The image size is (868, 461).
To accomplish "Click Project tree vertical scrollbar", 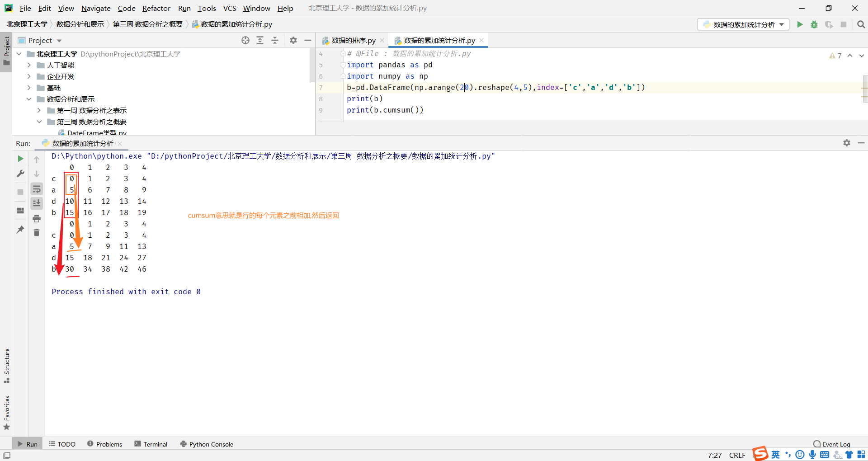I will tap(312, 66).
